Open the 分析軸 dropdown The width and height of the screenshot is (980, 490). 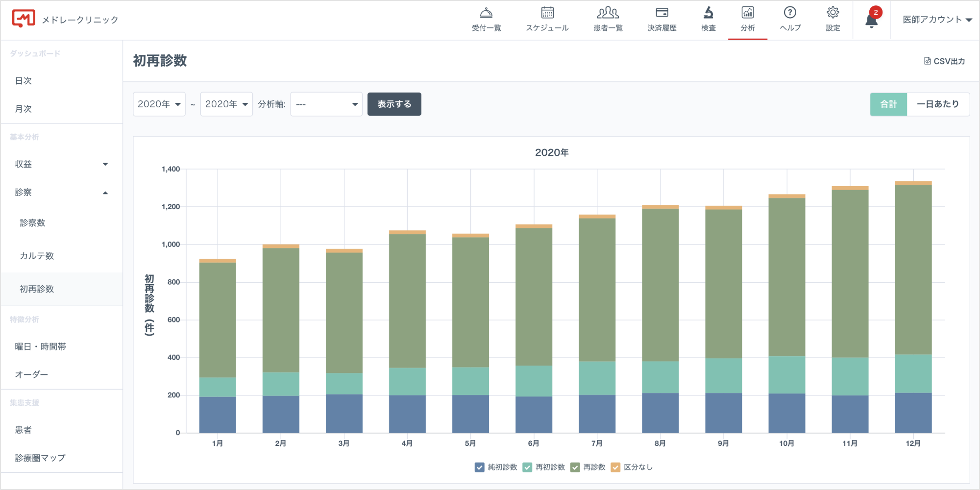[326, 104]
